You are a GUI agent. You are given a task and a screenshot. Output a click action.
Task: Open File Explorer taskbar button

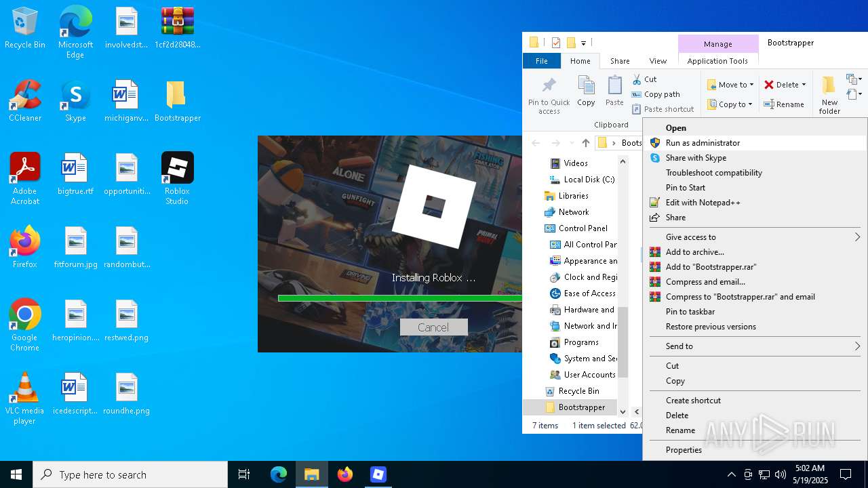pos(312,474)
